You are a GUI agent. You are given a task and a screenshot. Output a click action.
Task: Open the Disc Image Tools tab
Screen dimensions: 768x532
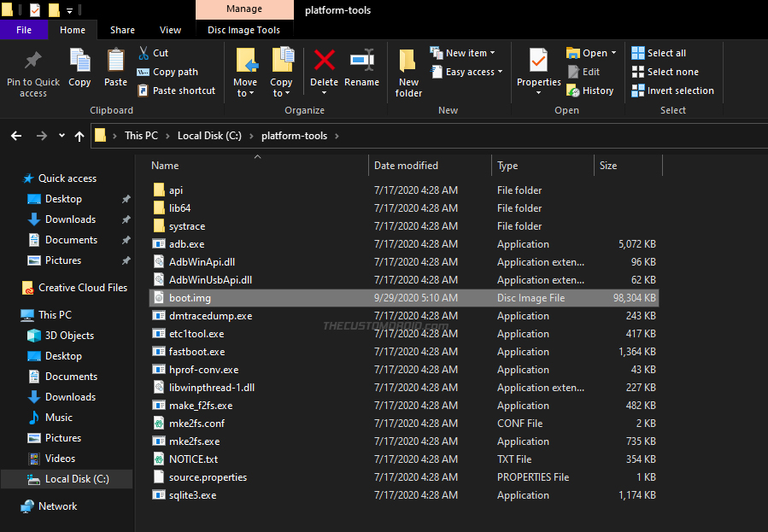243,31
